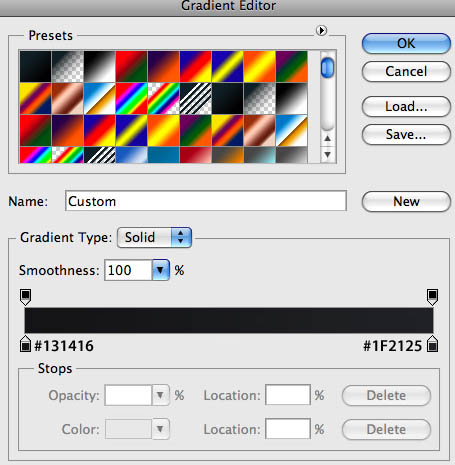Open the Smoothness percentage dropdown arrow
The height and width of the screenshot is (465, 455).
(x=161, y=270)
